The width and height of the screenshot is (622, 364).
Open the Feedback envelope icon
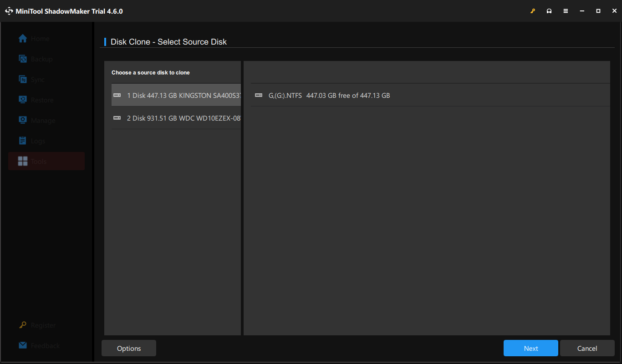tap(22, 345)
